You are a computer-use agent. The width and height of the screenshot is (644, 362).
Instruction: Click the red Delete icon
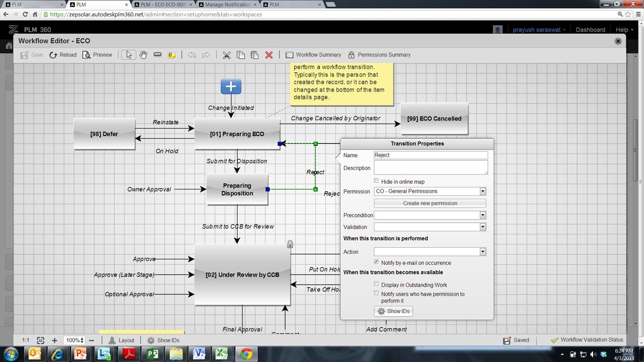[268, 54]
